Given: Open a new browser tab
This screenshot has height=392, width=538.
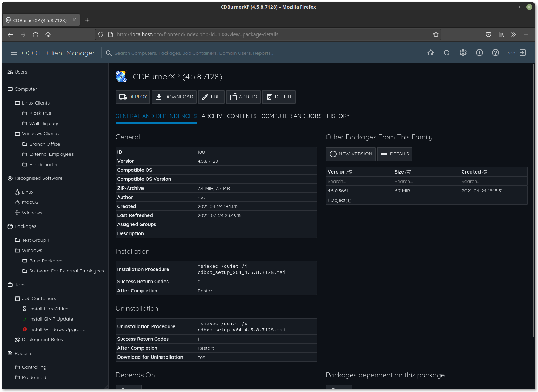Looking at the screenshot, I should click(87, 20).
